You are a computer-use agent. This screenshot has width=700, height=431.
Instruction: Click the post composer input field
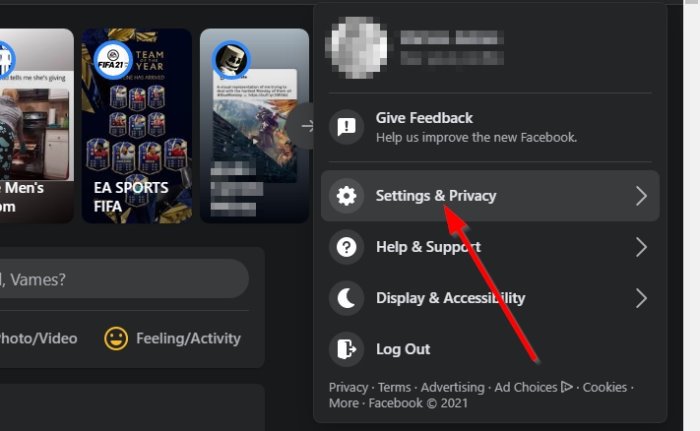tap(124, 279)
